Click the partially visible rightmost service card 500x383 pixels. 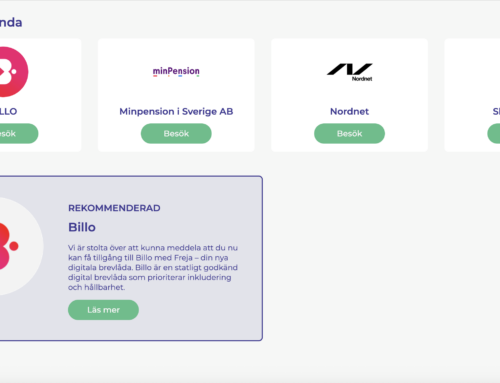[x=472, y=95]
